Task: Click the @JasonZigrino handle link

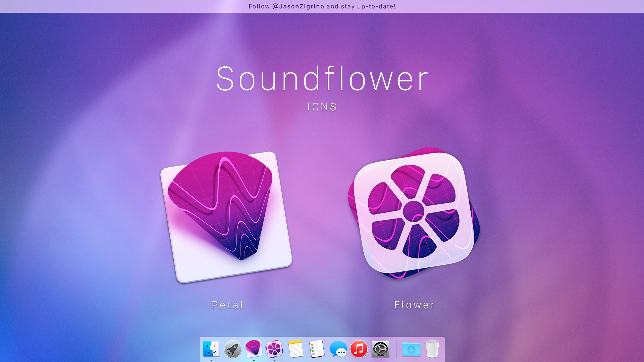Action: [298, 6]
